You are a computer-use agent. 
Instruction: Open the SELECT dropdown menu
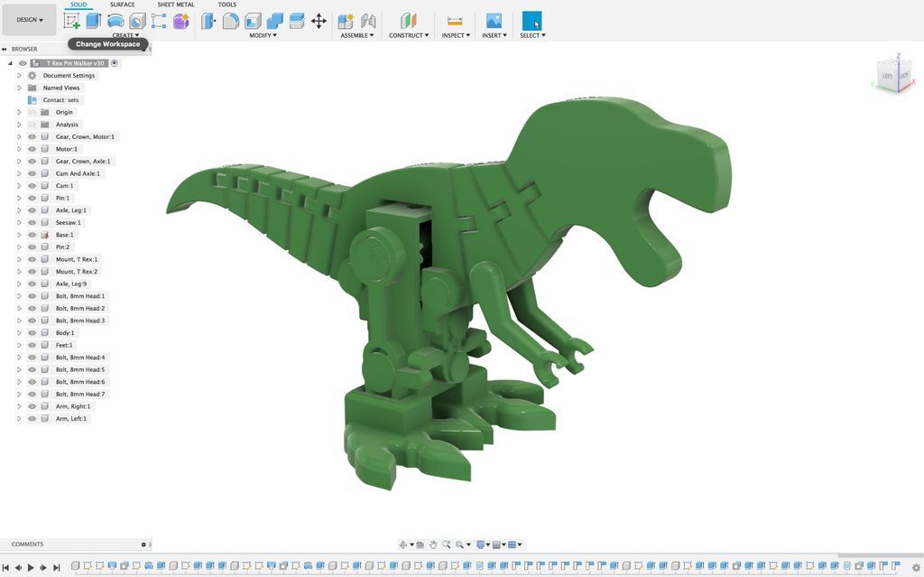[532, 35]
